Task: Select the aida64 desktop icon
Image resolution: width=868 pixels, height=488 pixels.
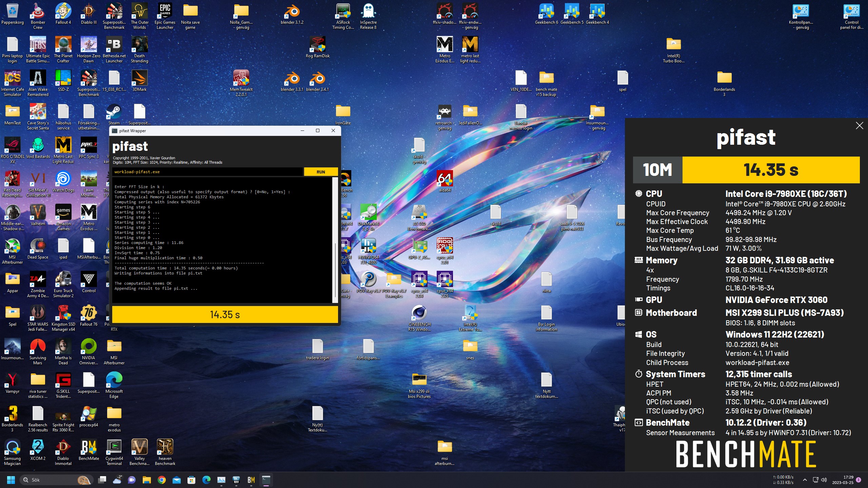Action: (445, 182)
